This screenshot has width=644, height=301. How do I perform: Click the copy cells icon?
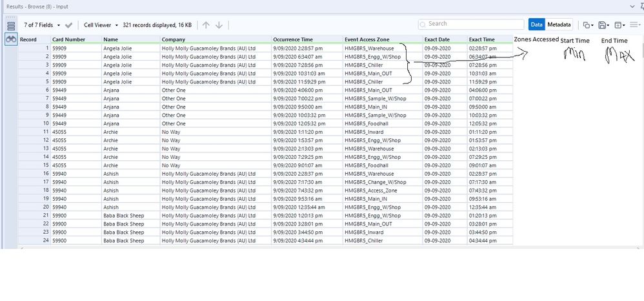pyautogui.click(x=588, y=25)
